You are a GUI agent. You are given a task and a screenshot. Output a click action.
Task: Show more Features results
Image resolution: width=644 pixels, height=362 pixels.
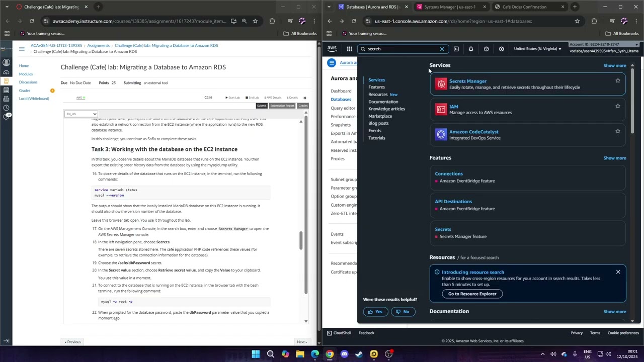[614, 158]
